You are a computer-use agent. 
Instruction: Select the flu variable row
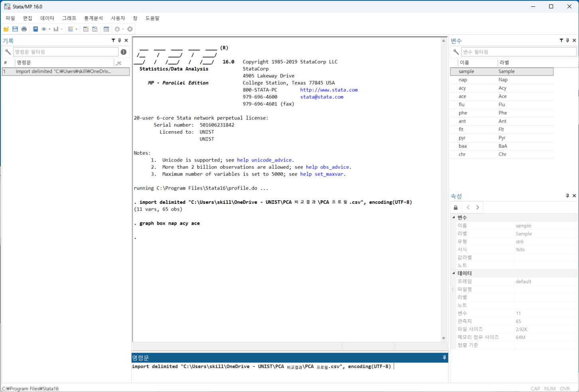click(x=502, y=104)
